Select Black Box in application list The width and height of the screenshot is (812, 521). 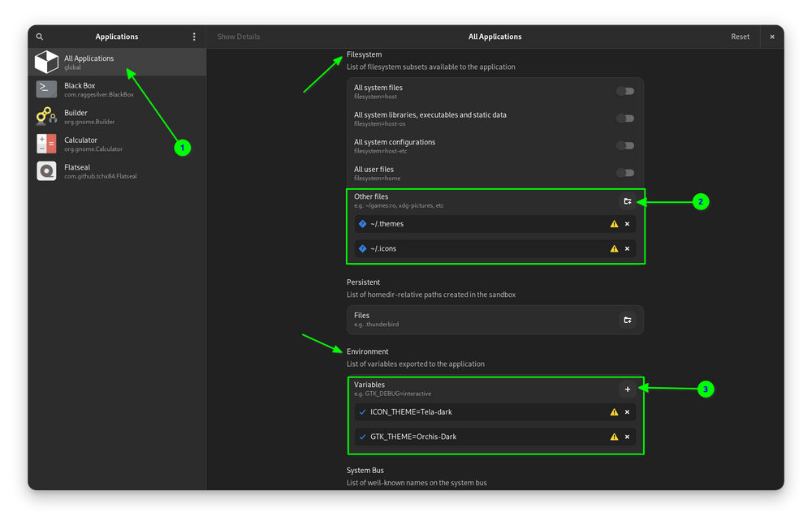(80, 89)
